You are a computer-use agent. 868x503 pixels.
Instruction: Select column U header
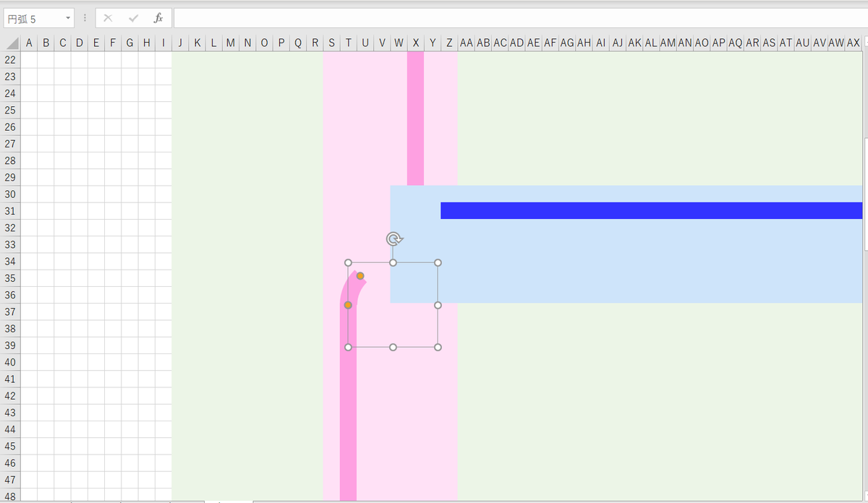[365, 43]
